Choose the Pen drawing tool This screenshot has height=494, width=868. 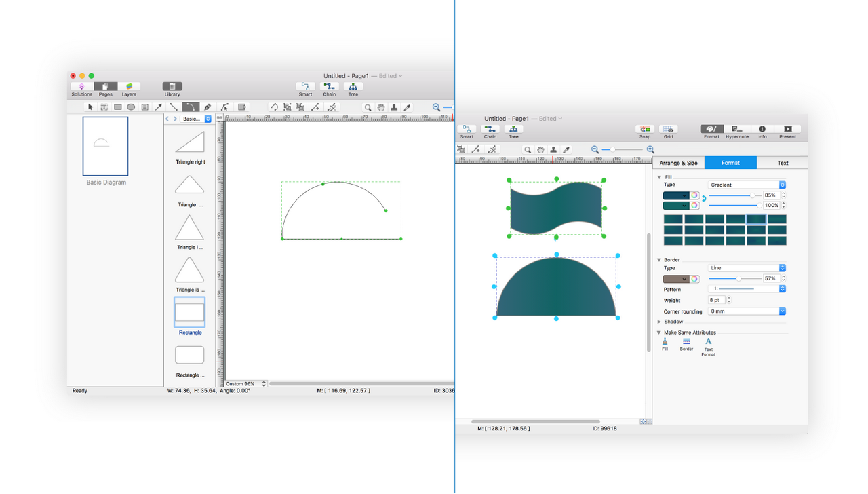click(x=208, y=107)
